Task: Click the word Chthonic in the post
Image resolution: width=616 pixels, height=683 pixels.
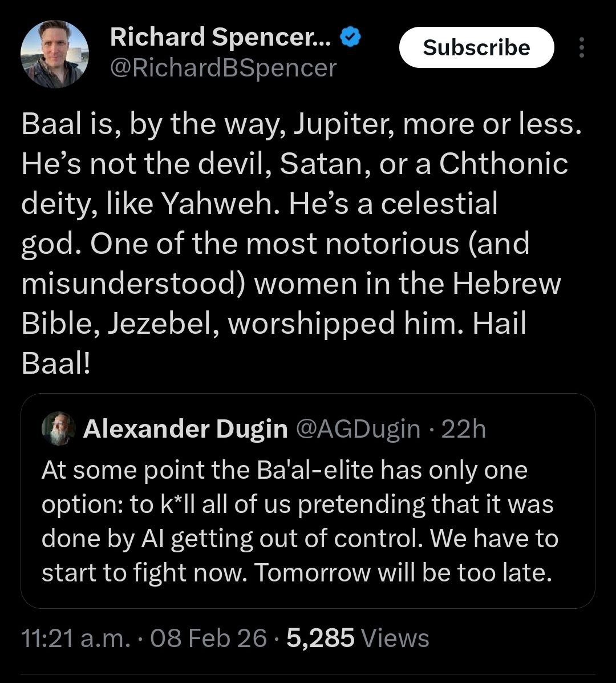Action: 503,164
